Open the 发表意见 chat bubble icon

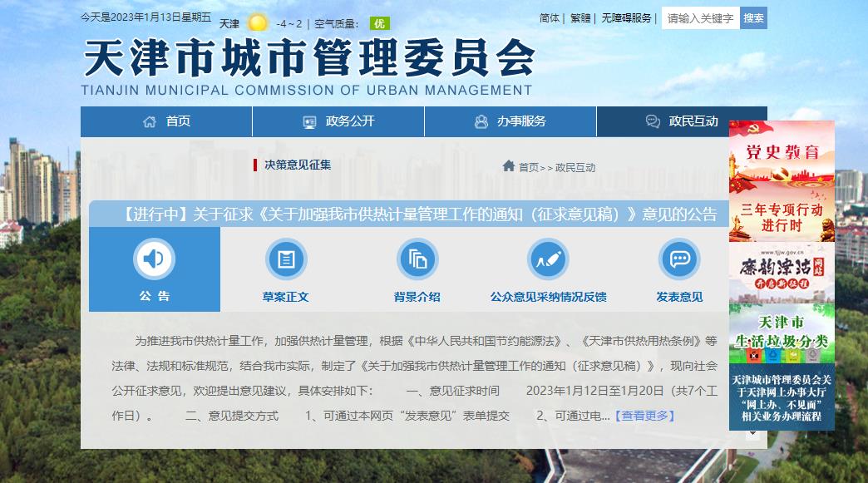pos(679,259)
